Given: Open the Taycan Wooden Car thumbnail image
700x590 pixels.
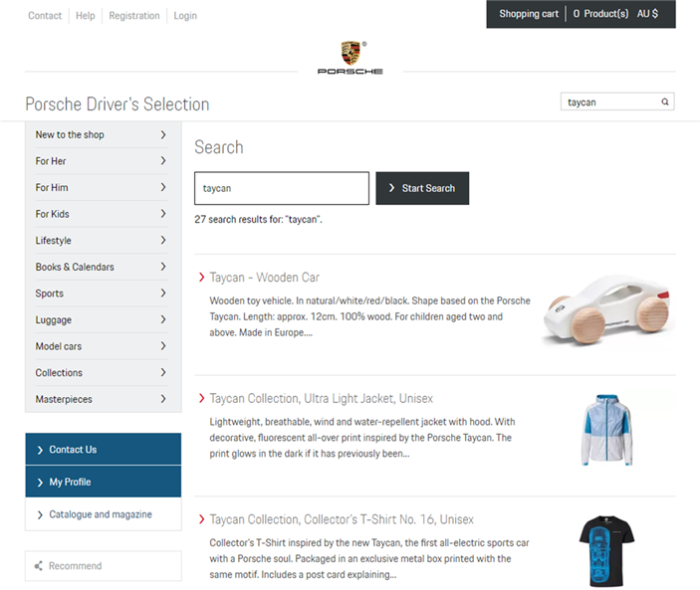Looking at the screenshot, I should (605, 311).
